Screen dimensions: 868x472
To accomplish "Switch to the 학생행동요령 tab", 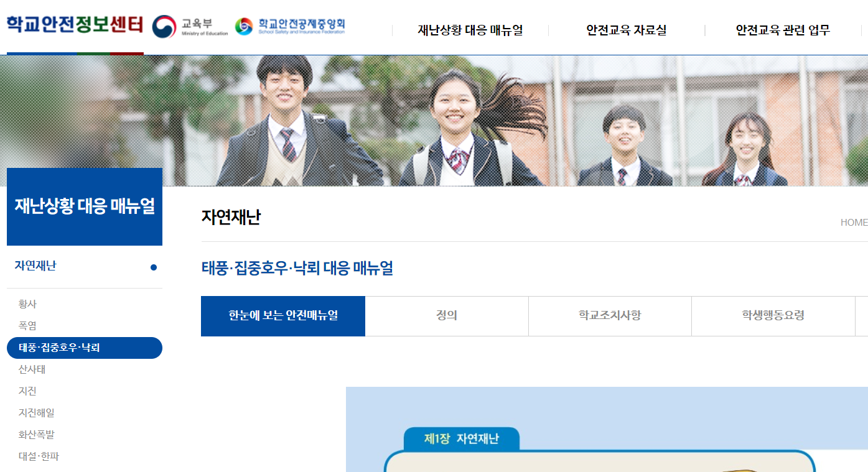I will (773, 316).
